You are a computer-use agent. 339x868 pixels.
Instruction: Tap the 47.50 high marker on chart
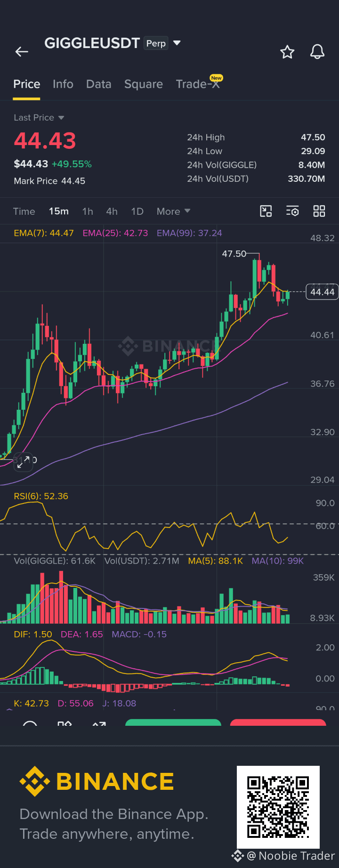(234, 254)
